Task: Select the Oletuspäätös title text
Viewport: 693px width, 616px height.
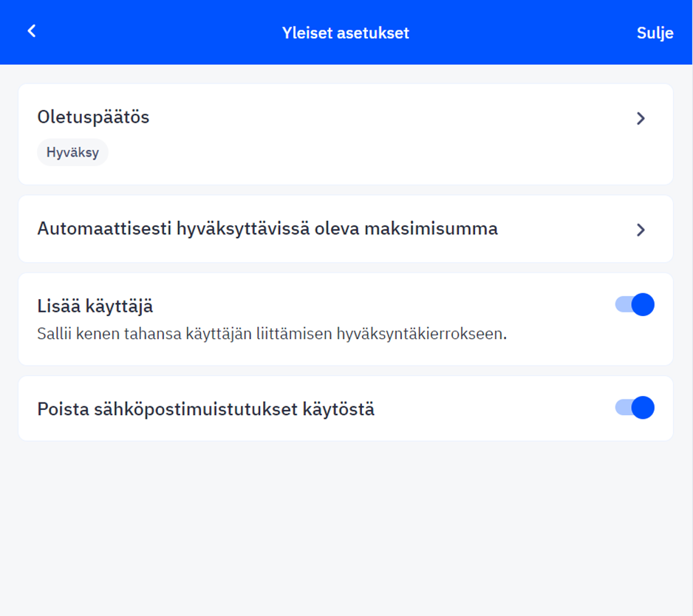Action: click(x=93, y=117)
